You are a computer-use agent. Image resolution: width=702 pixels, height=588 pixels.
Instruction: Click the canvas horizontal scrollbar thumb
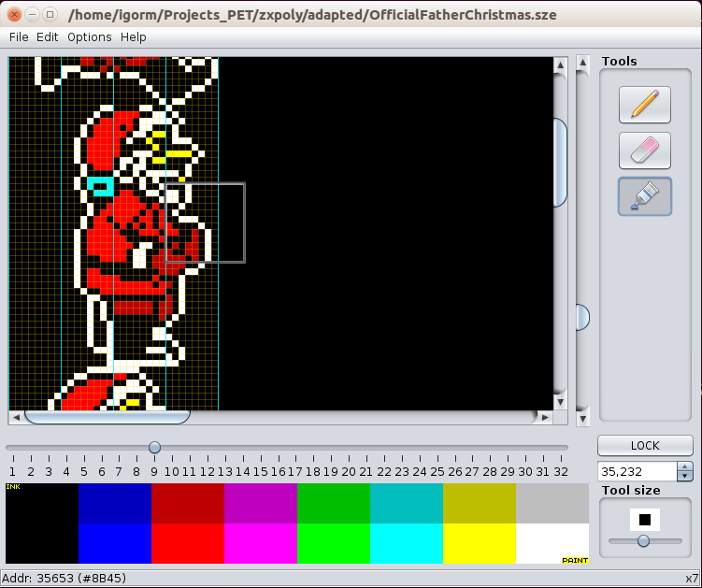pyautogui.click(x=107, y=417)
